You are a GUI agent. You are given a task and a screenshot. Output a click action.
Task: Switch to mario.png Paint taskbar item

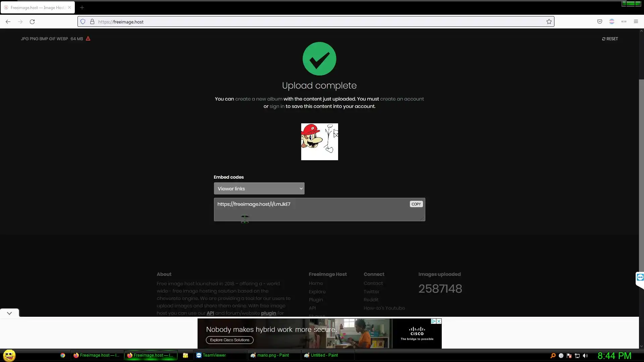pos(273,355)
